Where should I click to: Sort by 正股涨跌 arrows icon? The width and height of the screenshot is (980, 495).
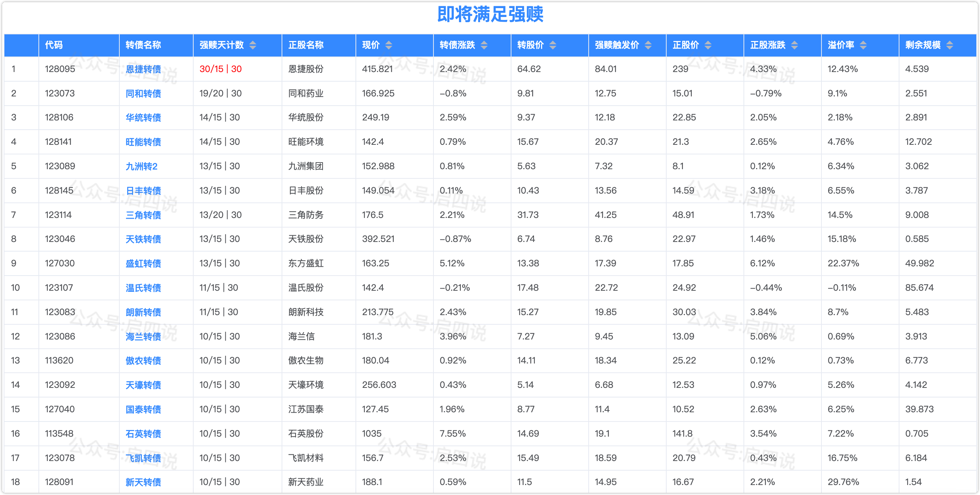[794, 45]
